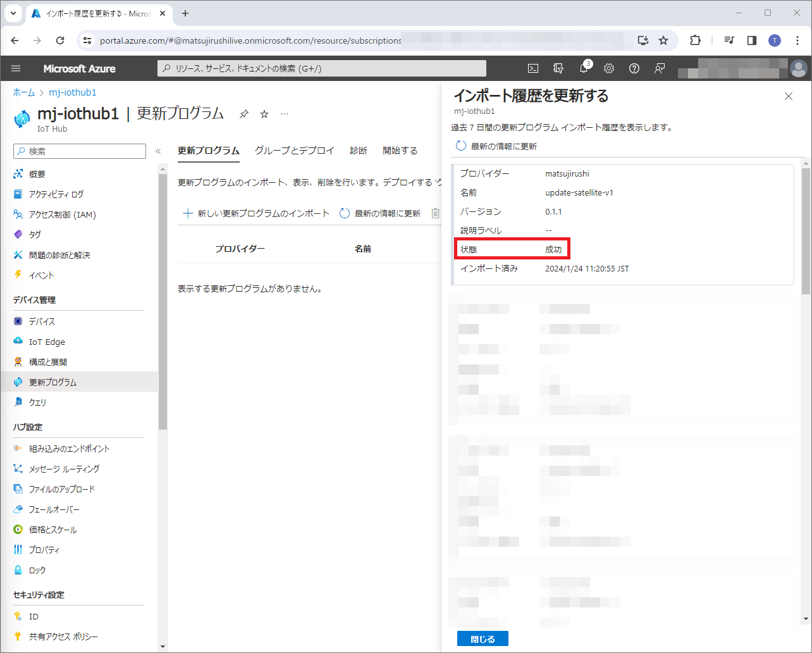Open the help question mark icon
Screen dimensions: 812x653
coord(634,68)
